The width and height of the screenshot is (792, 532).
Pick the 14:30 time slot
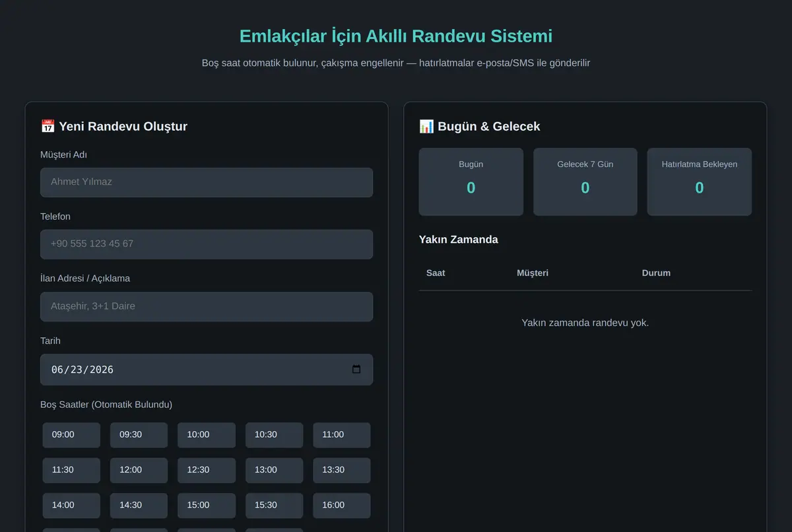(x=139, y=506)
